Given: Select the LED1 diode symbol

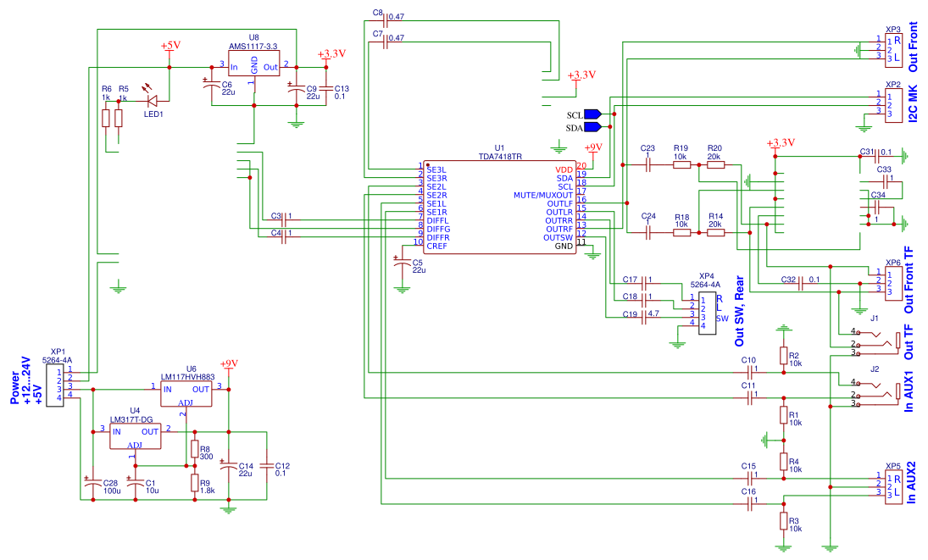Looking at the screenshot, I should click(x=152, y=101).
